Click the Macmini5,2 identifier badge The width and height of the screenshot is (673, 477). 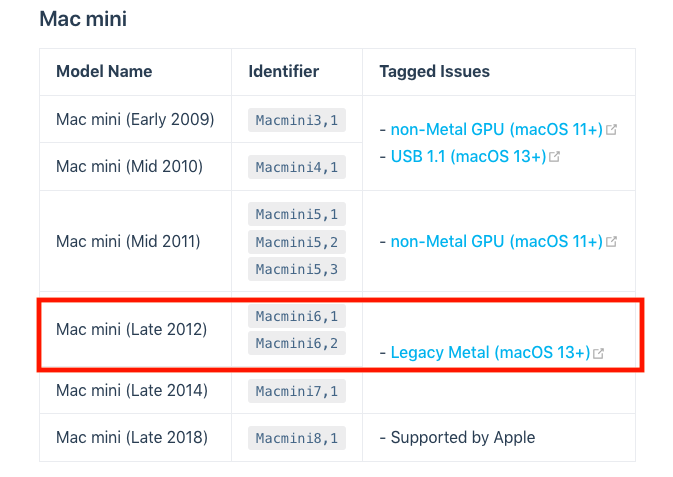click(297, 241)
